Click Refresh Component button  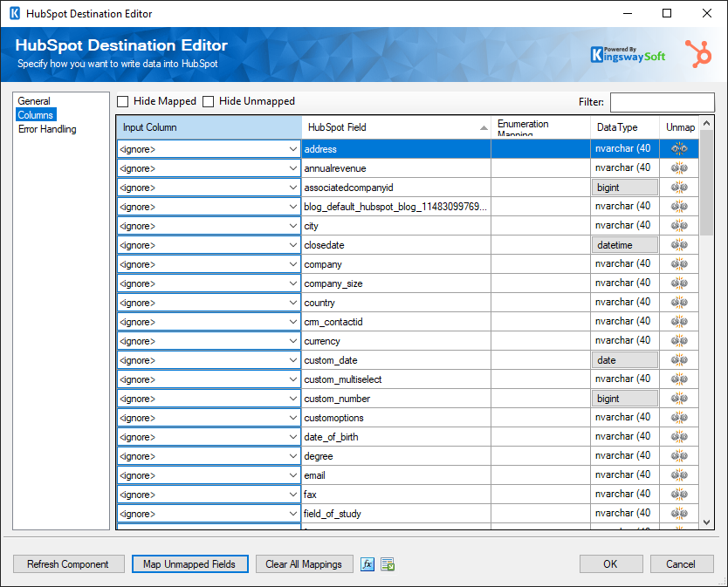click(x=68, y=564)
